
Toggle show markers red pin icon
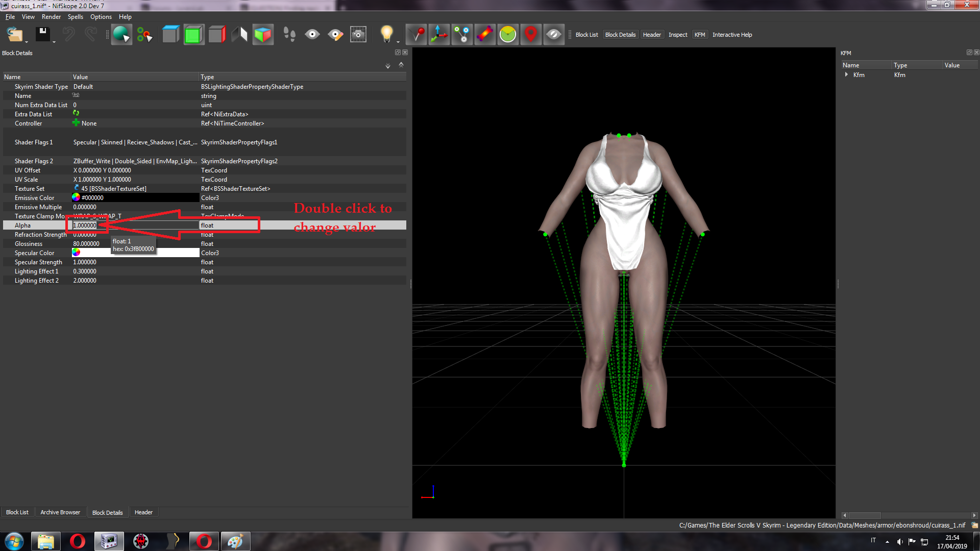click(416, 35)
